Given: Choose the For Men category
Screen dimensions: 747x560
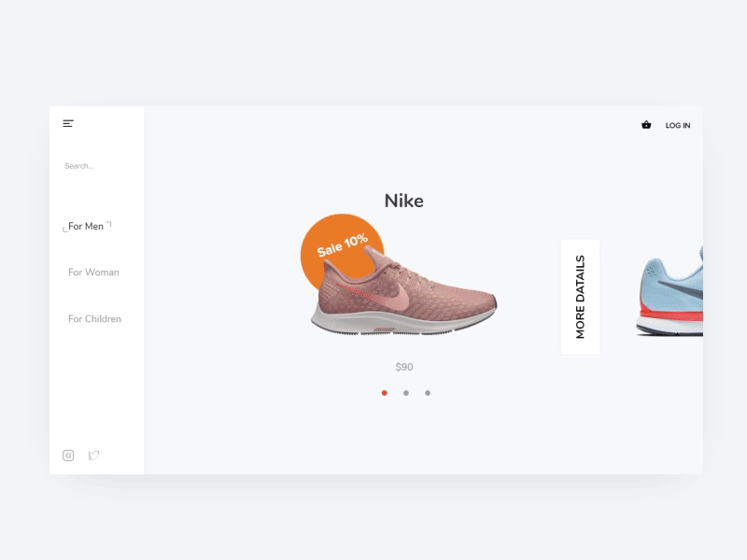Looking at the screenshot, I should 86,226.
